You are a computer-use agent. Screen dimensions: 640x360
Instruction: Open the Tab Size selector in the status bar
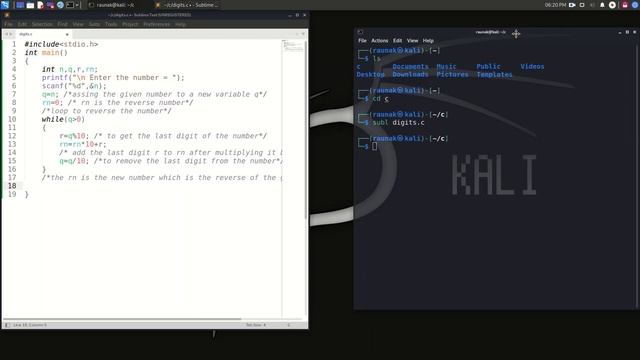(x=256, y=325)
